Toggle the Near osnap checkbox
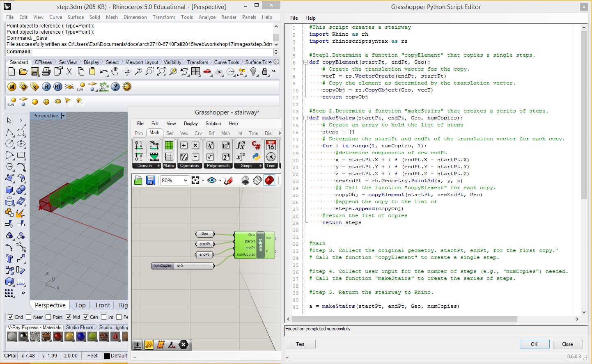592x364 pixels. [x=29, y=317]
